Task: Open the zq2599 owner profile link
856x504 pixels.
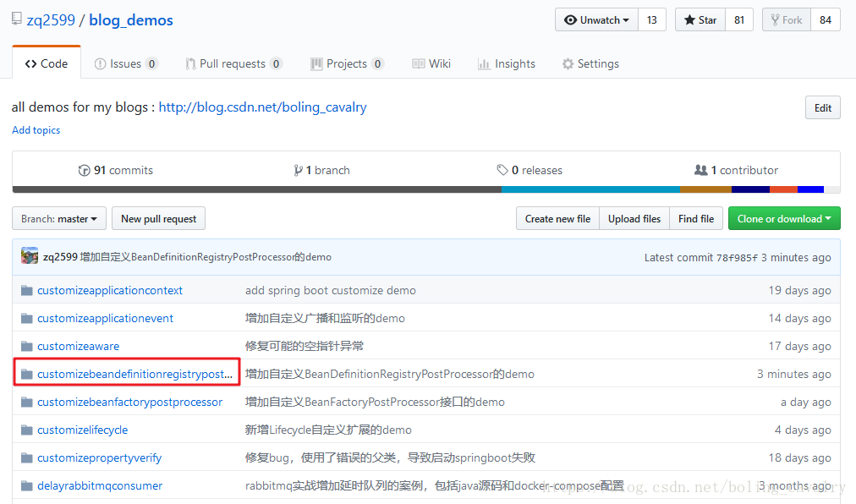Action: point(51,20)
